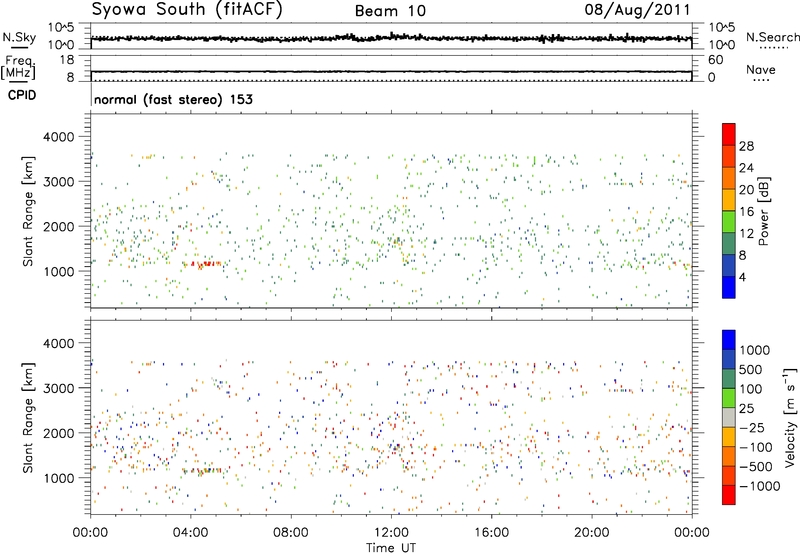The width and height of the screenshot is (800, 554).
Task: Click the N.Sky legend label
Action: tap(19, 37)
